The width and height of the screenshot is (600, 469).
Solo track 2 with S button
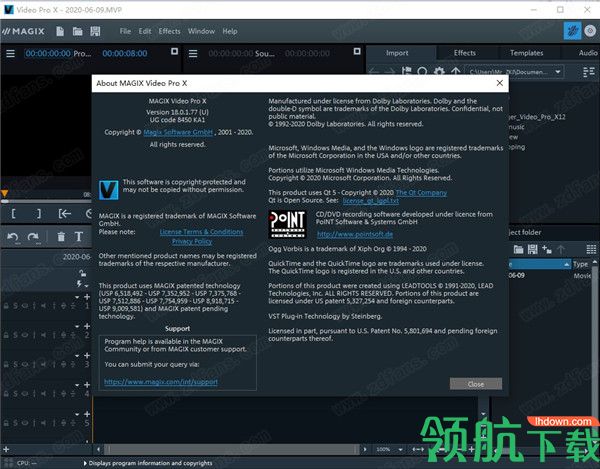coord(15,335)
